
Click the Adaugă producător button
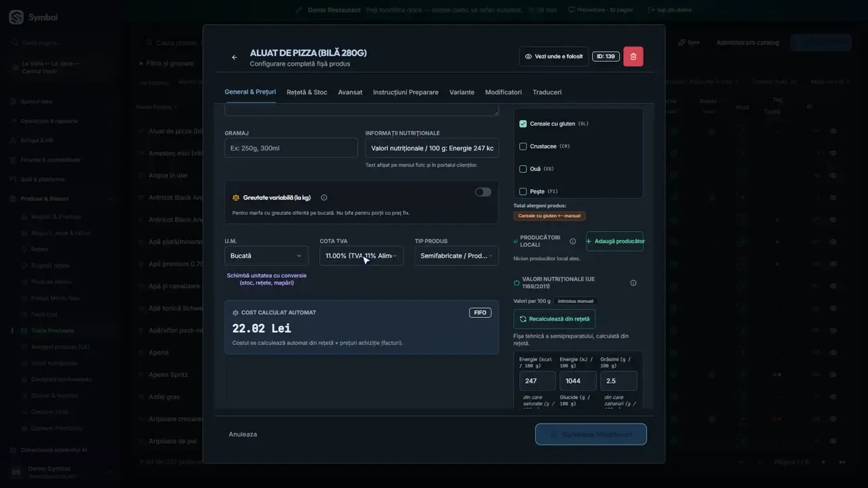tap(615, 241)
